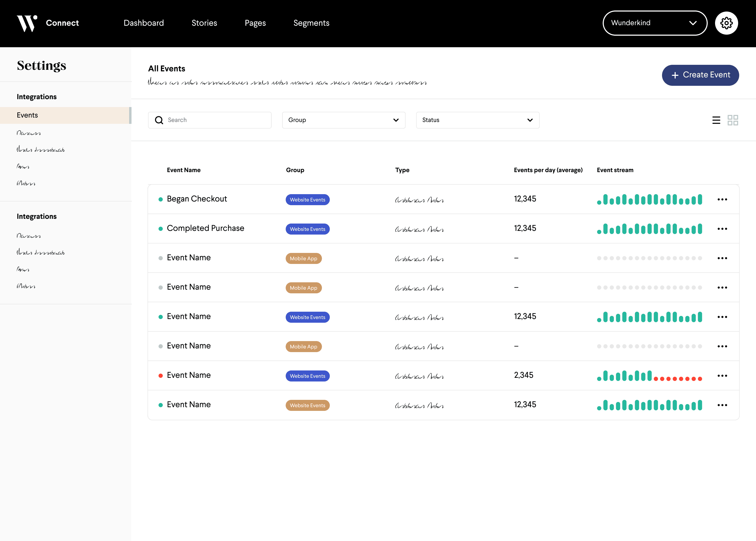Open the Wunderkind account dropdown
This screenshot has height=541, width=756.
coord(654,23)
